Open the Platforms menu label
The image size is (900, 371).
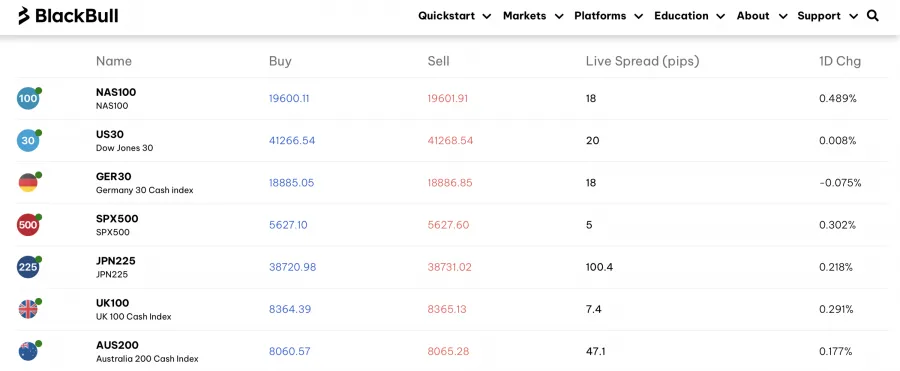click(600, 16)
